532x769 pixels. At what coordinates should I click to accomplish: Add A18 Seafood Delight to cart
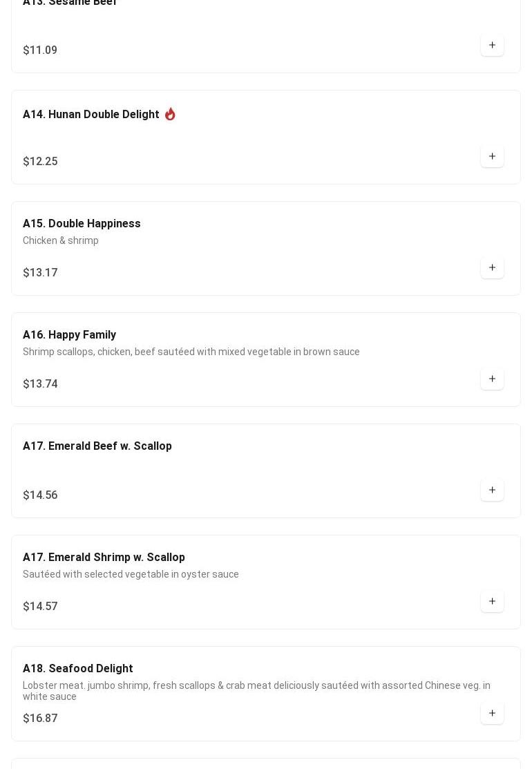tap(492, 714)
